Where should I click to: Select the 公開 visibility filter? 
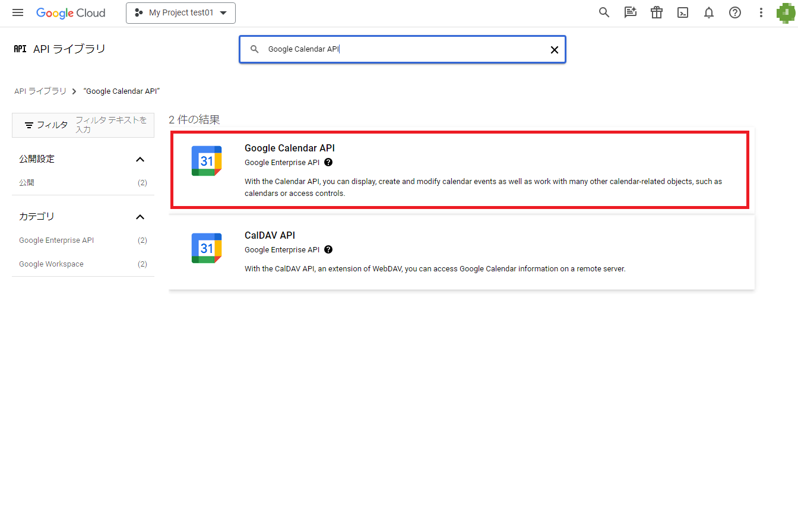coord(26,182)
